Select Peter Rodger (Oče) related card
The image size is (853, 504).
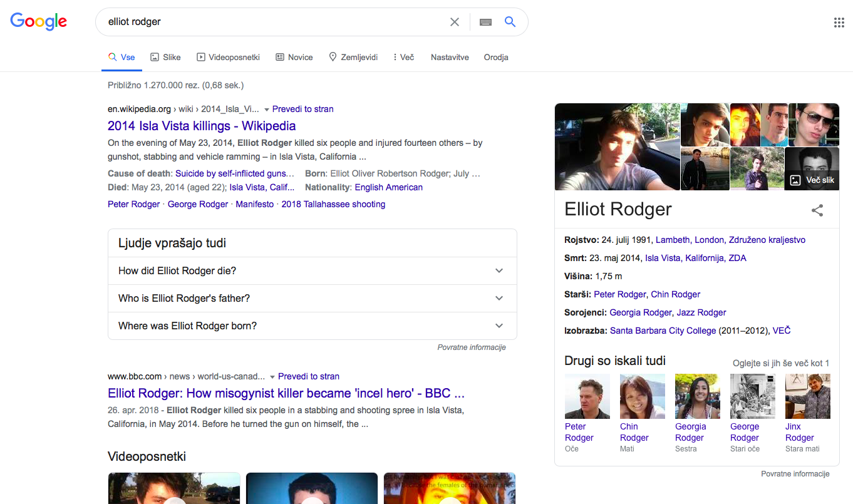click(x=587, y=413)
